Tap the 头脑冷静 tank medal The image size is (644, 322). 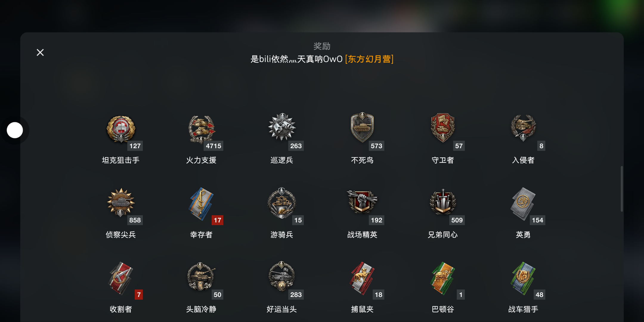[201, 277]
